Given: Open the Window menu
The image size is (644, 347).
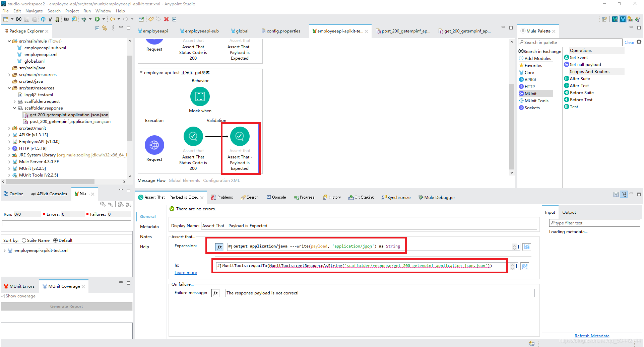Looking at the screenshot, I should click(x=103, y=11).
